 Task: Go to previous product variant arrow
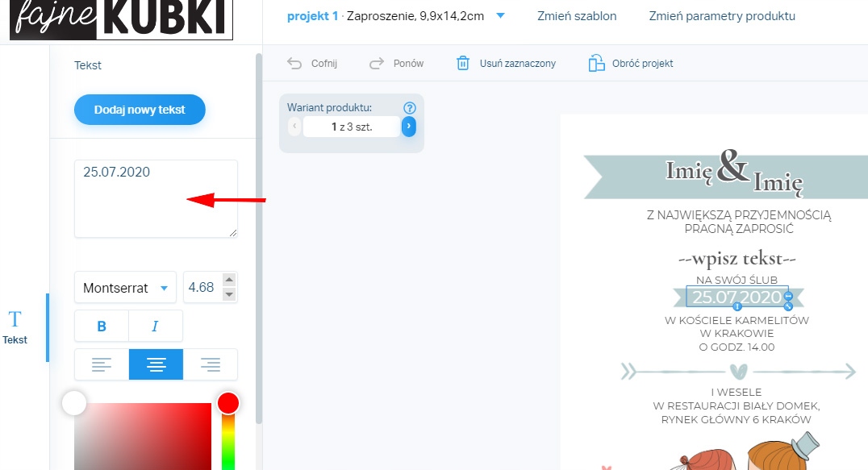point(294,127)
